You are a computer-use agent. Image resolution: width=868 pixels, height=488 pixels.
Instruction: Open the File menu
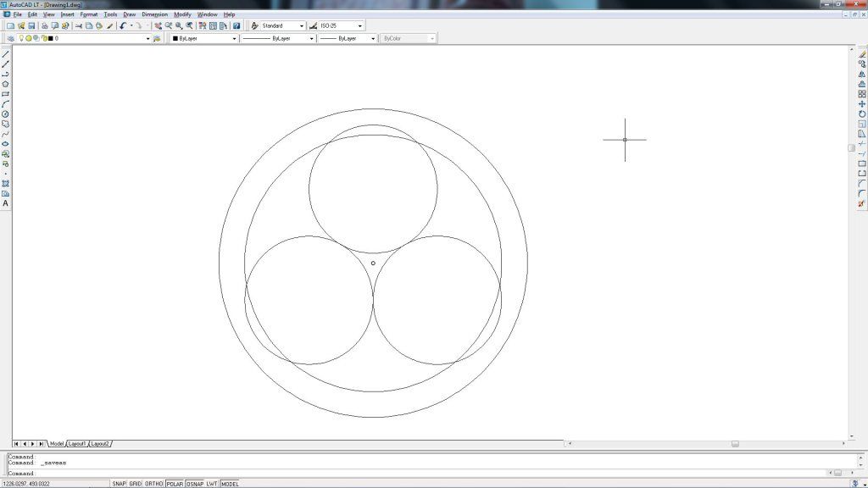17,14
